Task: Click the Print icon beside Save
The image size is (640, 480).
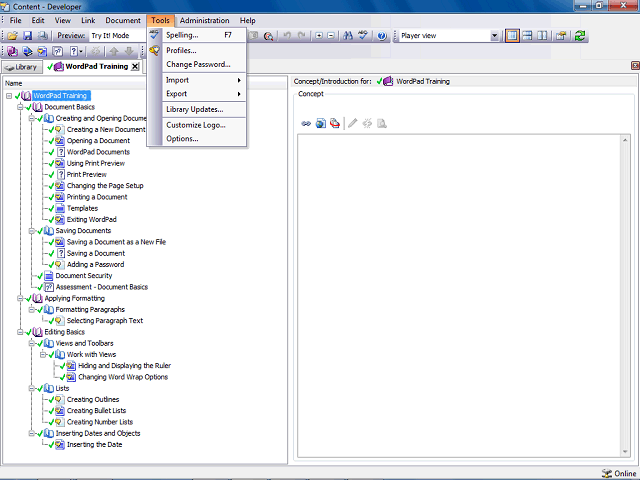Action: click(x=42, y=36)
